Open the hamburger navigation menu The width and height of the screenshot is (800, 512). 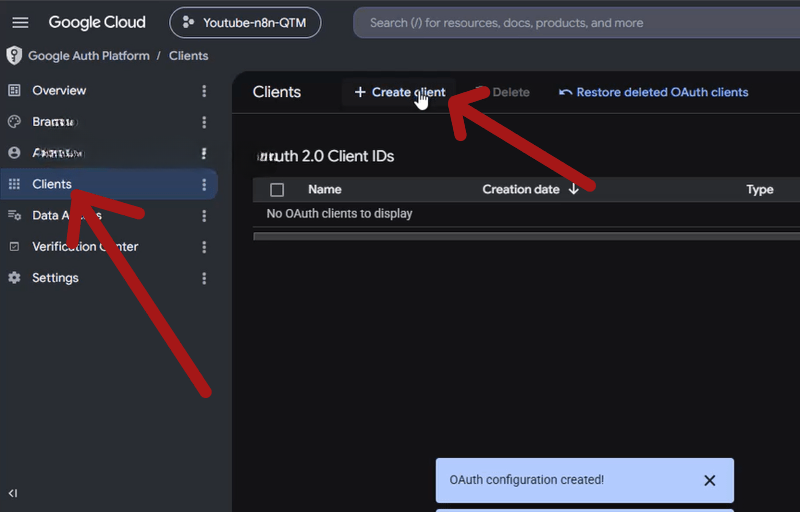pos(20,23)
